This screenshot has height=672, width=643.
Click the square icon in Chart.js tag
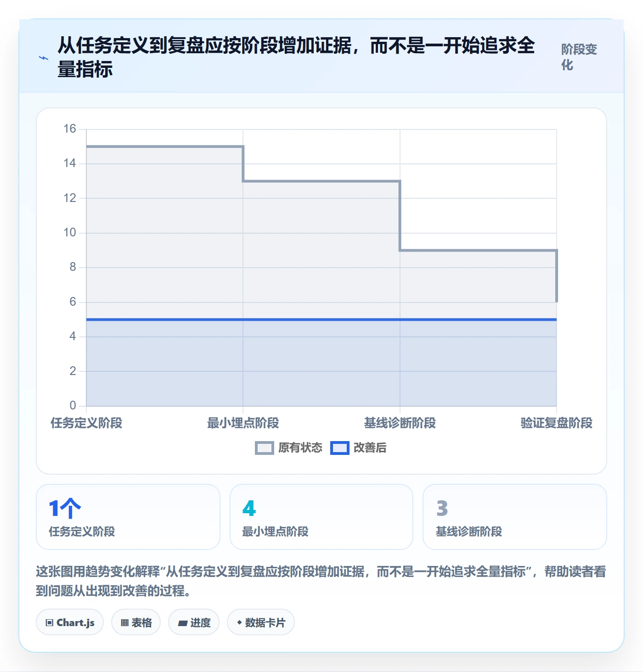50,623
